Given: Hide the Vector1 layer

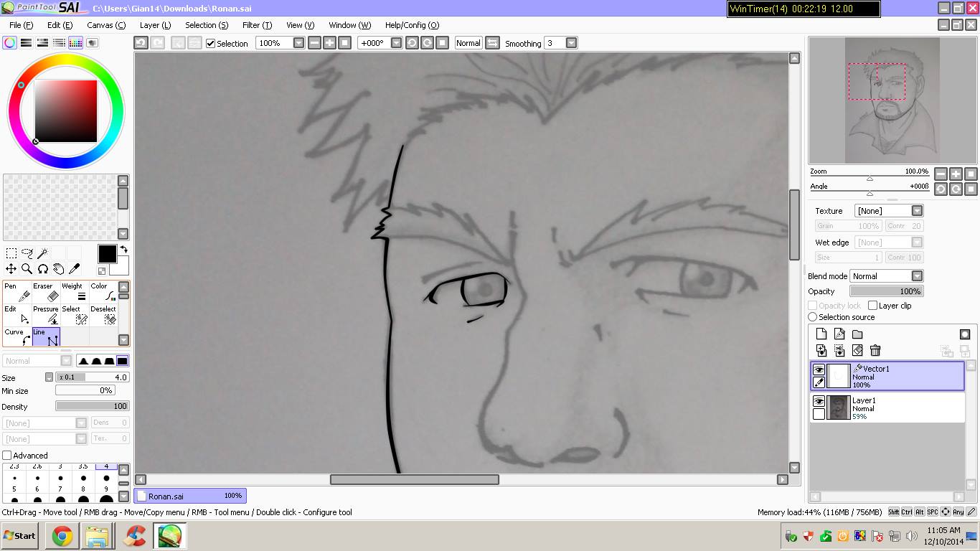Looking at the screenshot, I should coord(819,369).
